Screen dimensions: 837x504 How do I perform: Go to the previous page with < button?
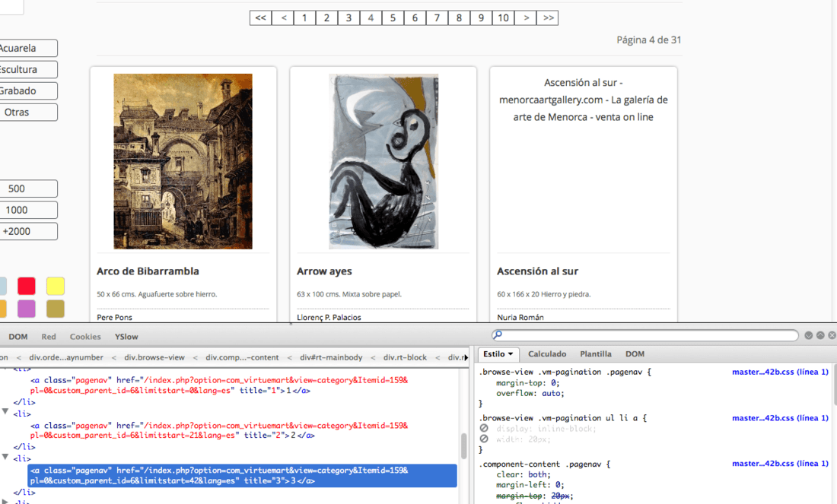(x=284, y=18)
